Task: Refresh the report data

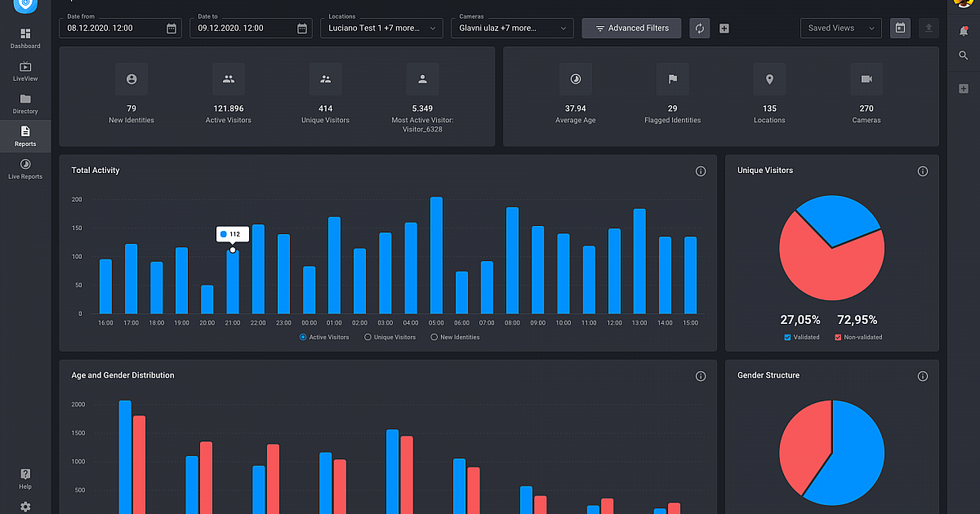Action: coord(699,28)
